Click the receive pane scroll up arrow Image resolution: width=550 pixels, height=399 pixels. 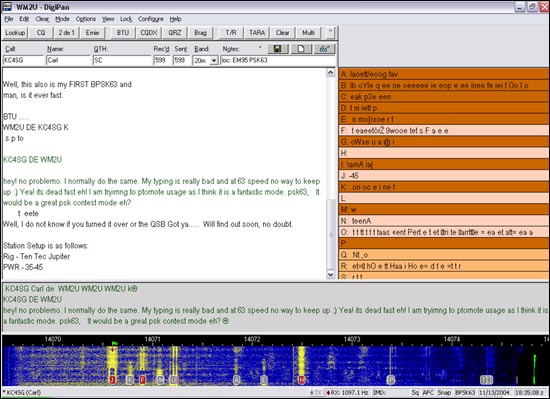click(x=330, y=73)
